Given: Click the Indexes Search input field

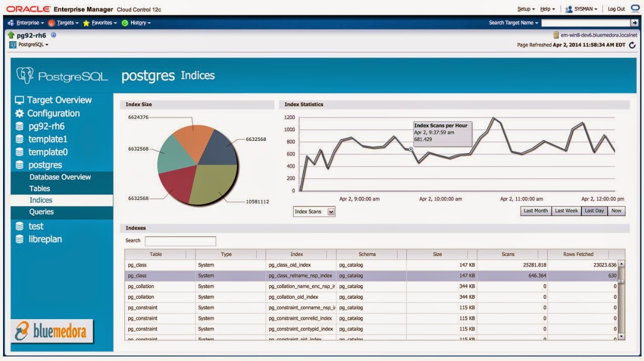Looking at the screenshot, I should coord(180,241).
